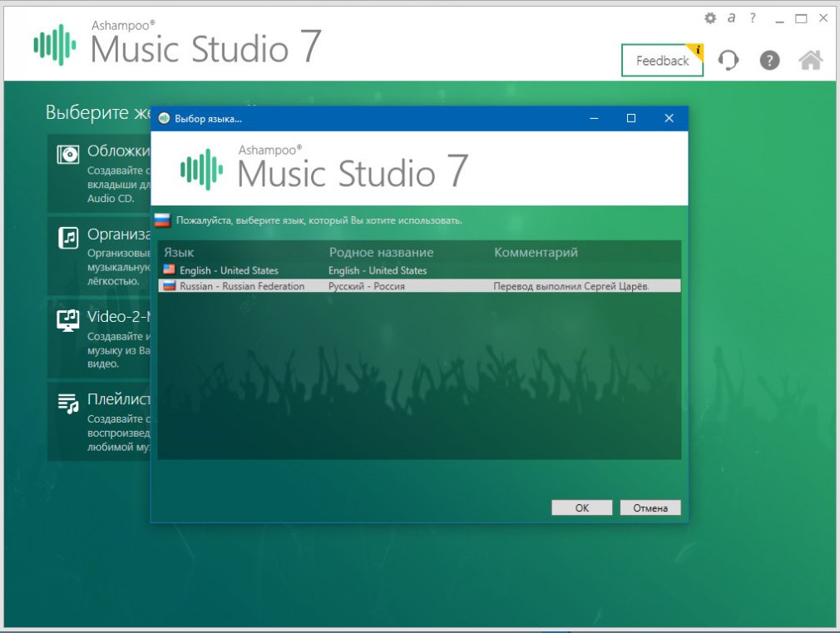Click the waveform logo in main window
This screenshot has height=633, width=840.
tap(55, 45)
